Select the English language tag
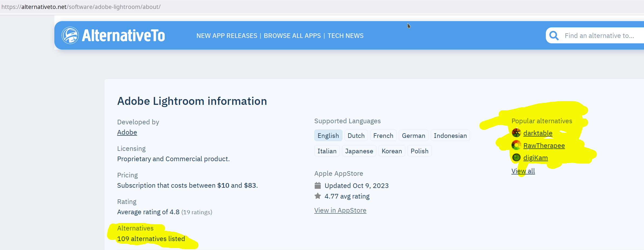This screenshot has width=644, height=250. pos(328,136)
